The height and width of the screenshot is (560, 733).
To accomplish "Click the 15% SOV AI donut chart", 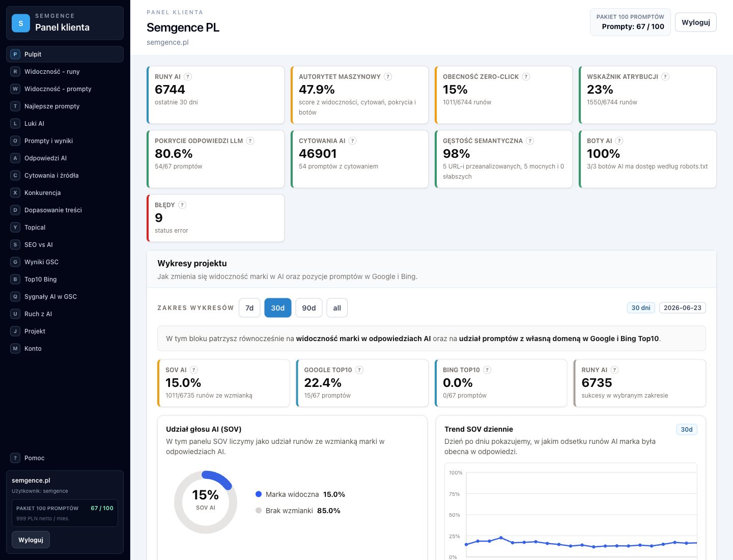I will point(206,502).
